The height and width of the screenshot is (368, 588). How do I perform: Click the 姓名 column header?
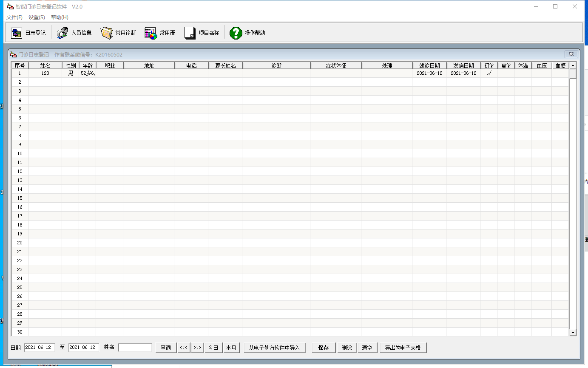point(45,65)
